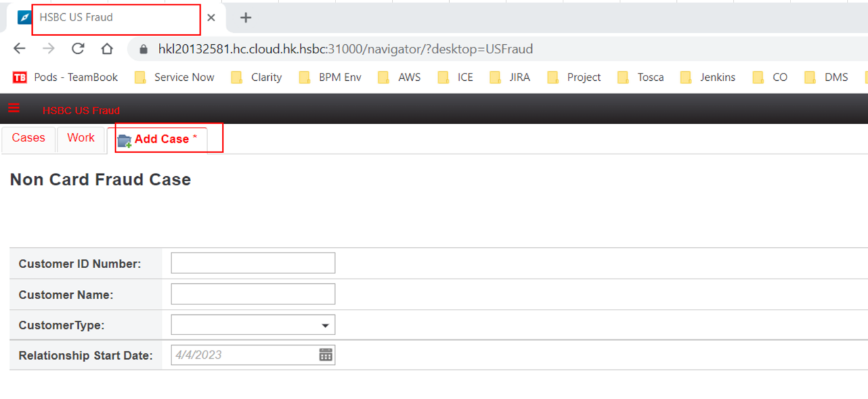The width and height of the screenshot is (868, 399).
Task: Click the calendar icon for Relationship Start Date
Action: [326, 355]
